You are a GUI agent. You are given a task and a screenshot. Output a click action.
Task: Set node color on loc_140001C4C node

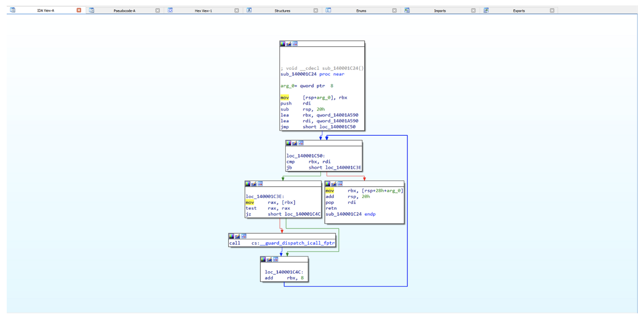tap(263, 259)
